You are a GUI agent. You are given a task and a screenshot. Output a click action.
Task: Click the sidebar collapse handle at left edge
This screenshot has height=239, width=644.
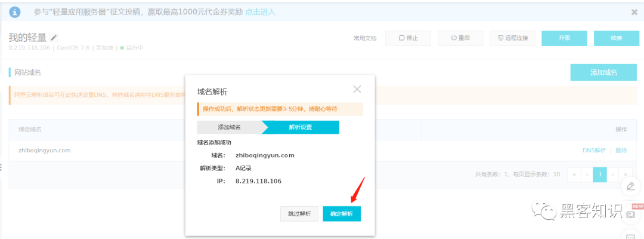click(2, 167)
